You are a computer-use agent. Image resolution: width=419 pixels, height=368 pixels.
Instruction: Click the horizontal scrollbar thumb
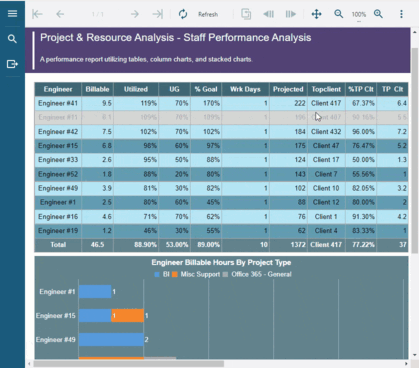[x=128, y=364]
